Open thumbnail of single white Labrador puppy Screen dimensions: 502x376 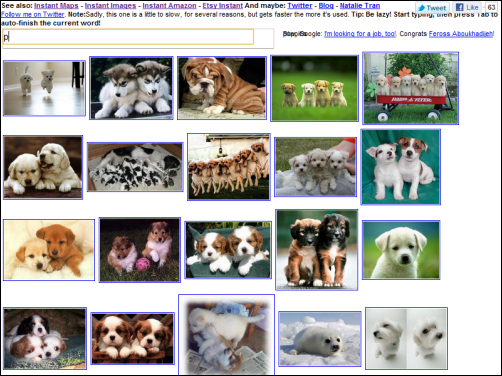(x=401, y=250)
